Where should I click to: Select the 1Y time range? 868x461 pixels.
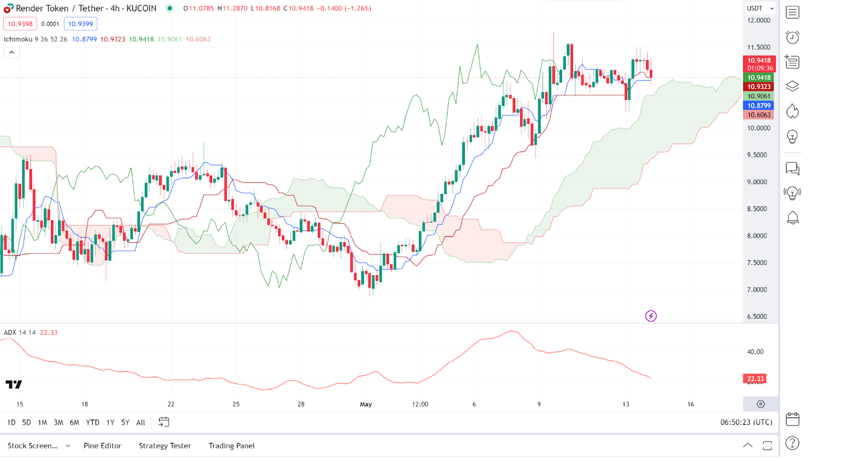(110, 422)
